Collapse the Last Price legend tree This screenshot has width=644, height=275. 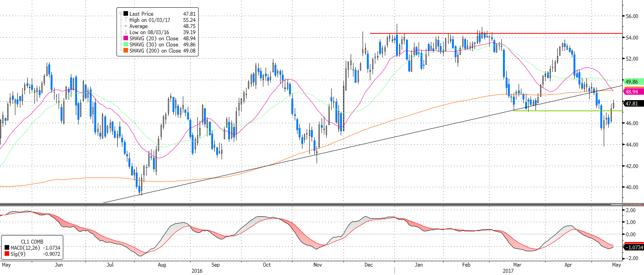[121, 14]
